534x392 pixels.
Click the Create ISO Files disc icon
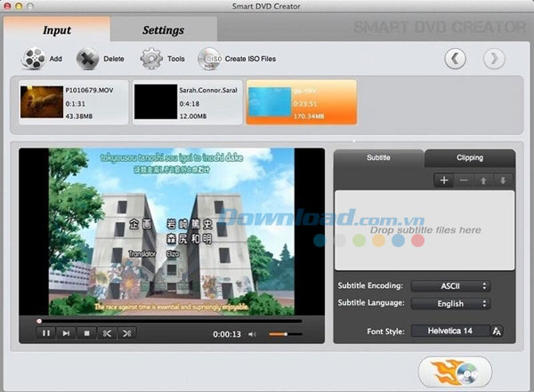point(209,59)
